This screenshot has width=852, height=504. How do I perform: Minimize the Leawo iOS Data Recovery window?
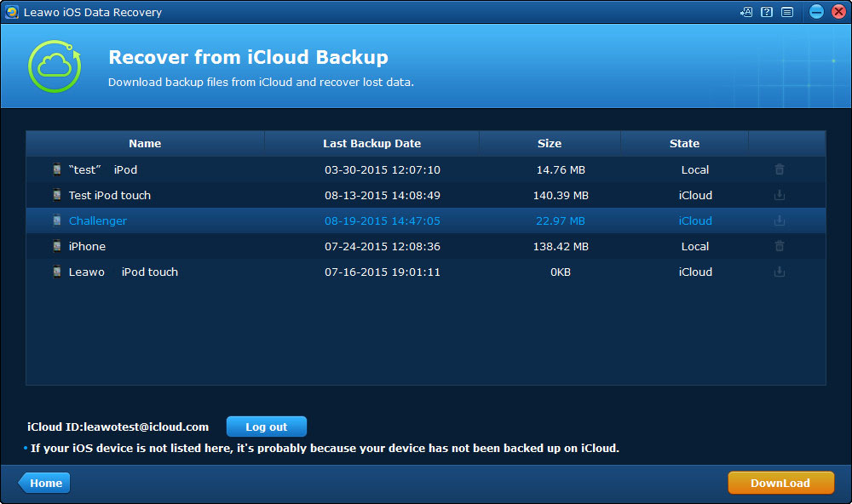(x=816, y=11)
